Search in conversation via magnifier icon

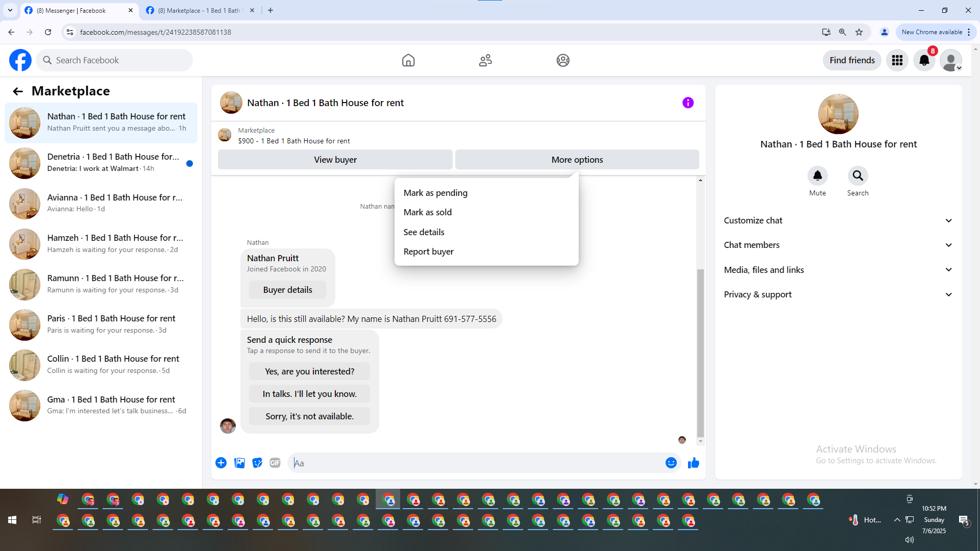(857, 176)
